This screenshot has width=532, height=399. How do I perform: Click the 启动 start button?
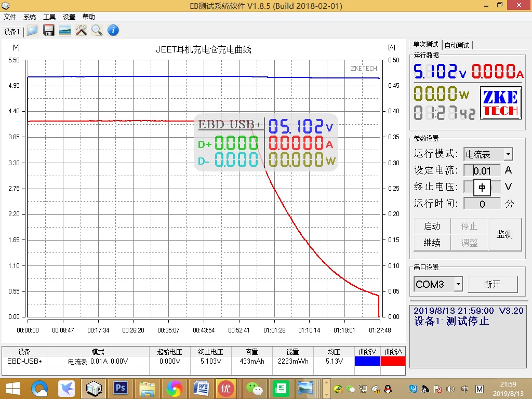click(x=432, y=226)
